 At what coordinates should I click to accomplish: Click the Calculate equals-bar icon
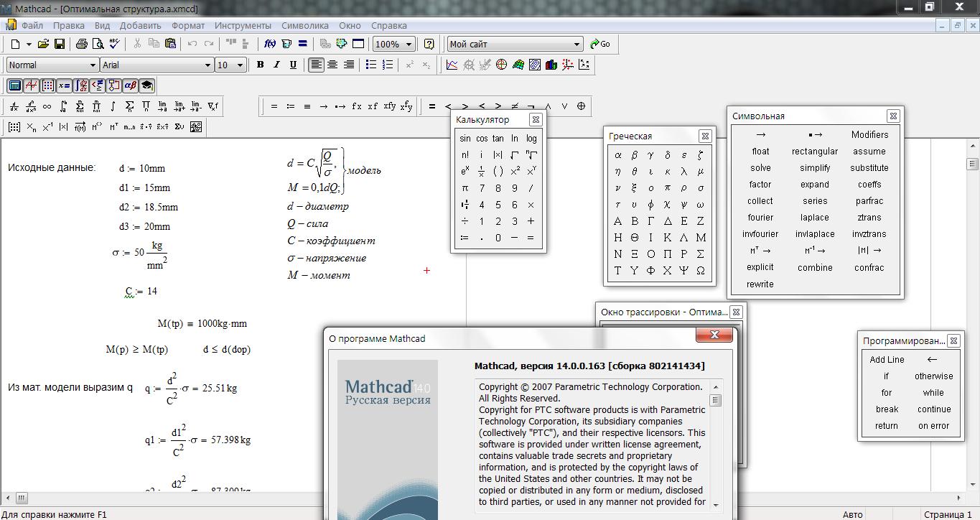tap(302, 44)
